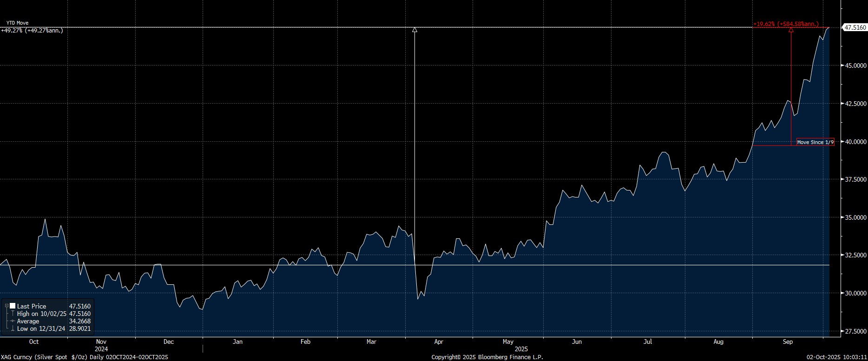Select the 'YTD Move' annotation label
Image resolution: width=868 pixels, height=361 pixels.
[17, 23]
